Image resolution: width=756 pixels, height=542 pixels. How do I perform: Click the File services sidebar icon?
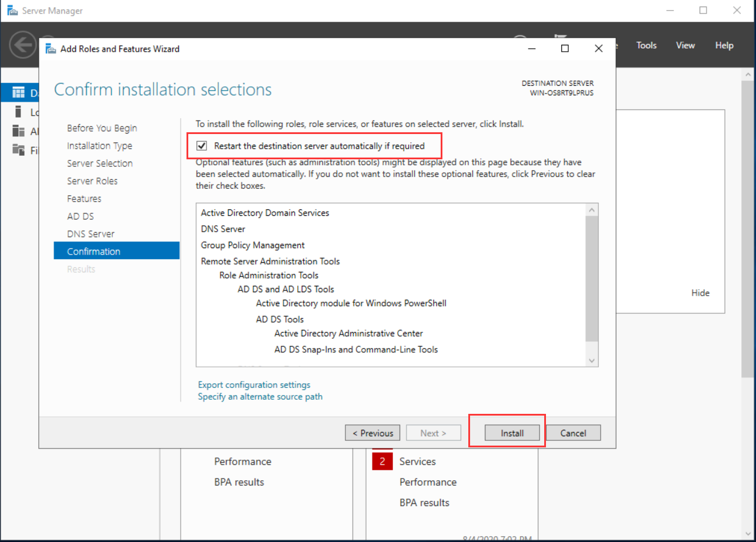(19, 150)
